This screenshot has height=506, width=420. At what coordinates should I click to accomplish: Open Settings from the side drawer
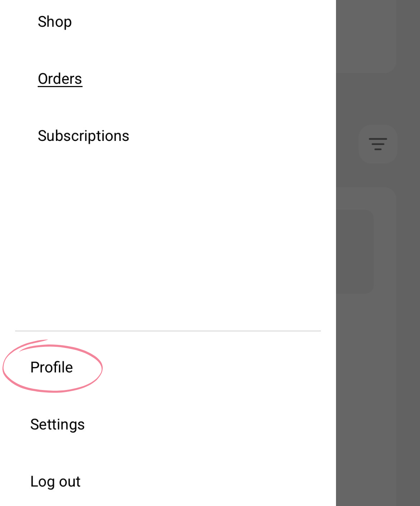(x=58, y=424)
